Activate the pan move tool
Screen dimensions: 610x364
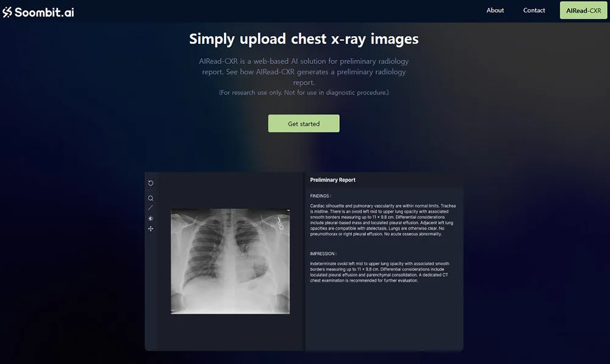coord(151,229)
